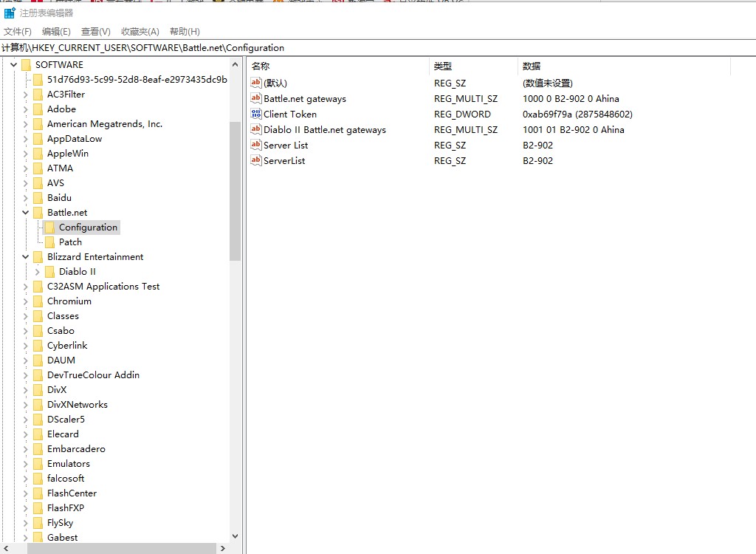756x554 pixels.
Task: Expand the Classes key
Action: pos(26,316)
